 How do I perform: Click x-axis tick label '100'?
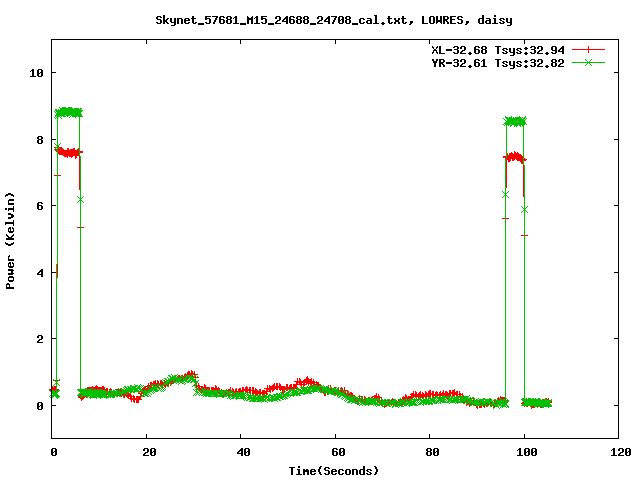point(527,452)
